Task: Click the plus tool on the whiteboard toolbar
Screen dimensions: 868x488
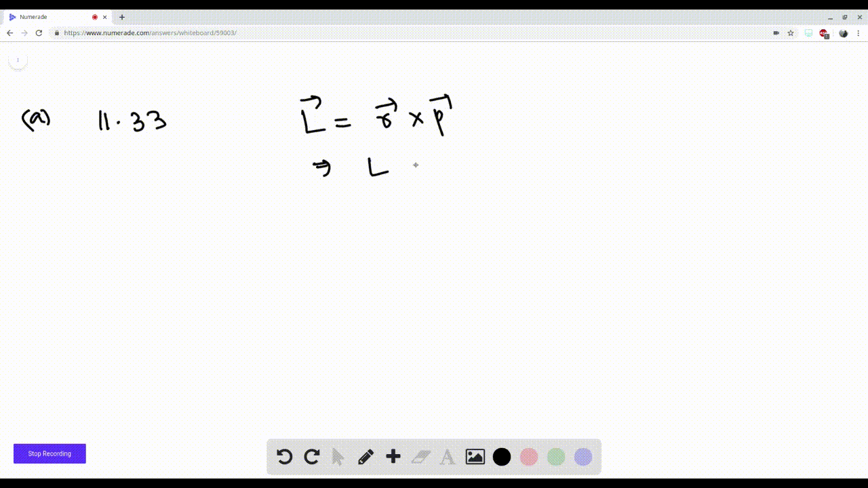Action: (x=393, y=457)
